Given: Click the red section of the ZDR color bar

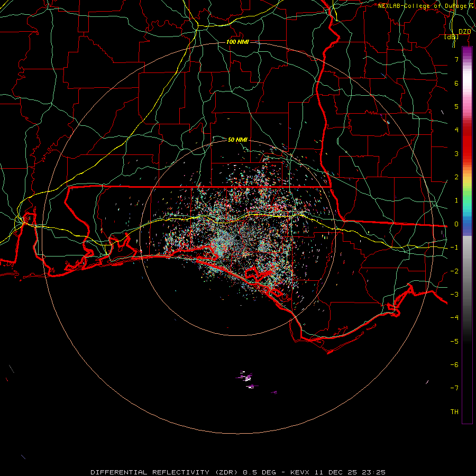Looking at the screenshot, I should 467,143.
